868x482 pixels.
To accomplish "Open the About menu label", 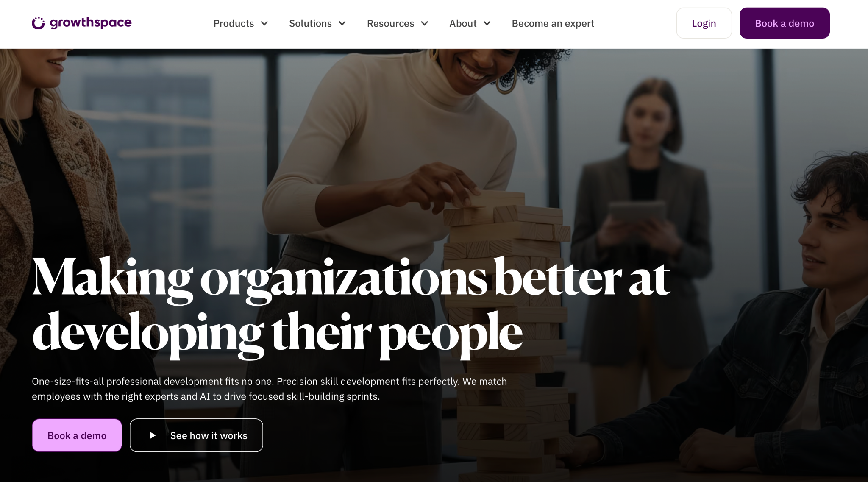I will point(463,23).
